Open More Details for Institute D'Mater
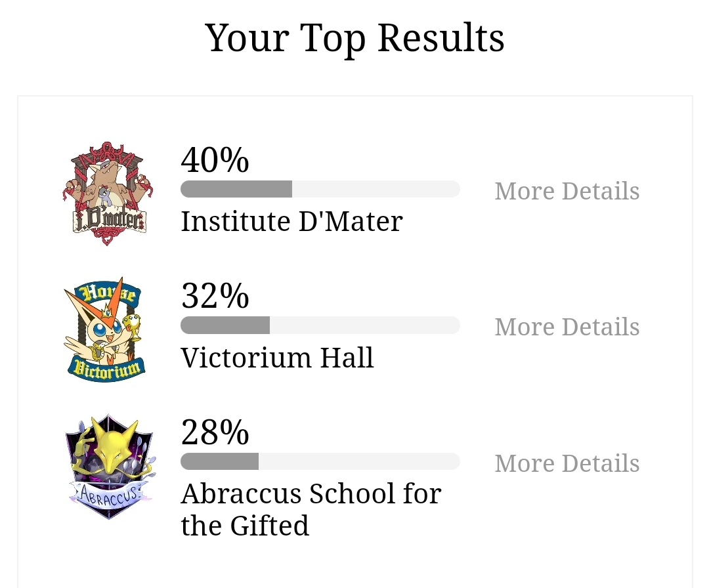 click(x=567, y=191)
